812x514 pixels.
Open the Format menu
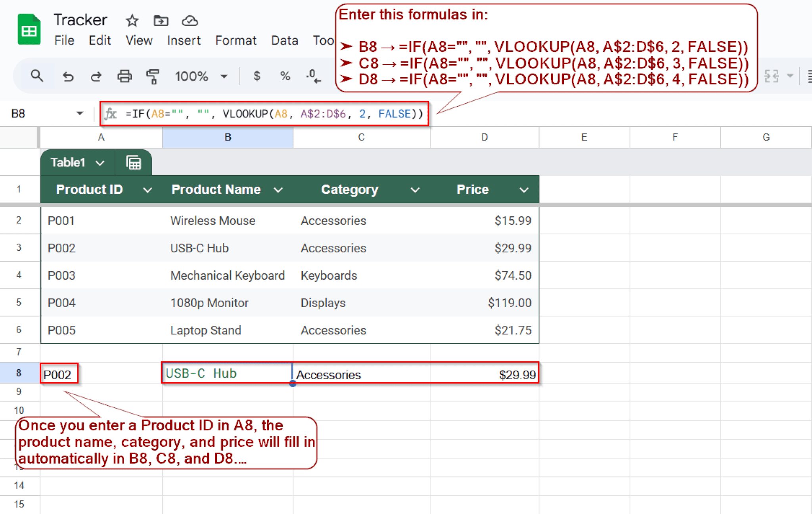pos(236,40)
